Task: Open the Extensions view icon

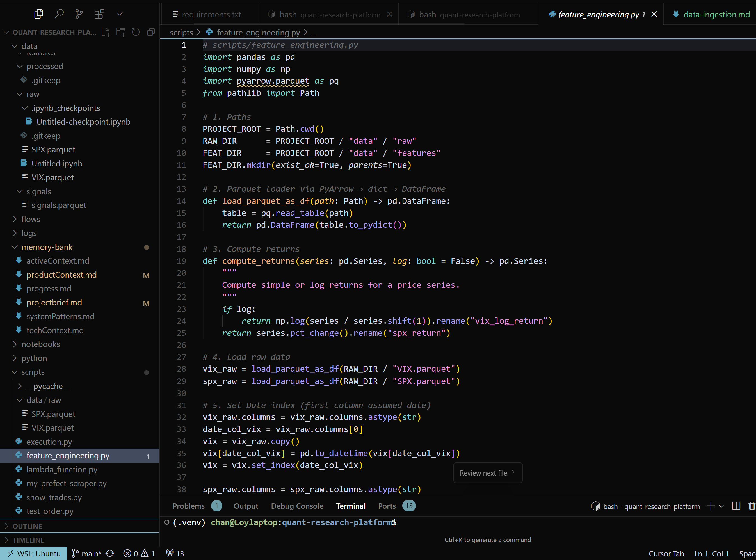Action: click(99, 14)
